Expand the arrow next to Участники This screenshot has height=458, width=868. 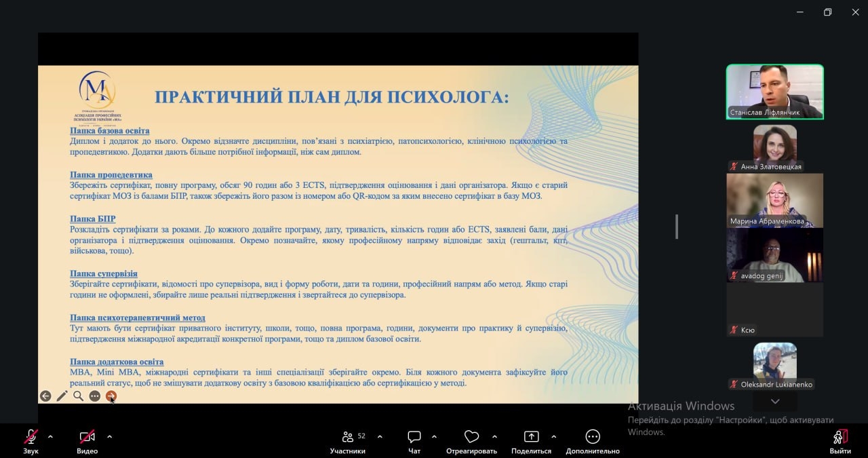pos(380,436)
